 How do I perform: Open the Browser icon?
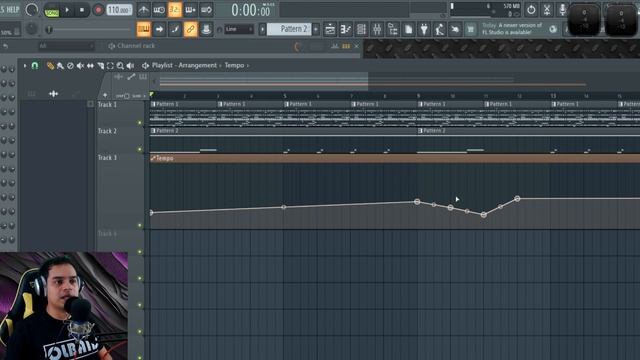[x=393, y=29]
